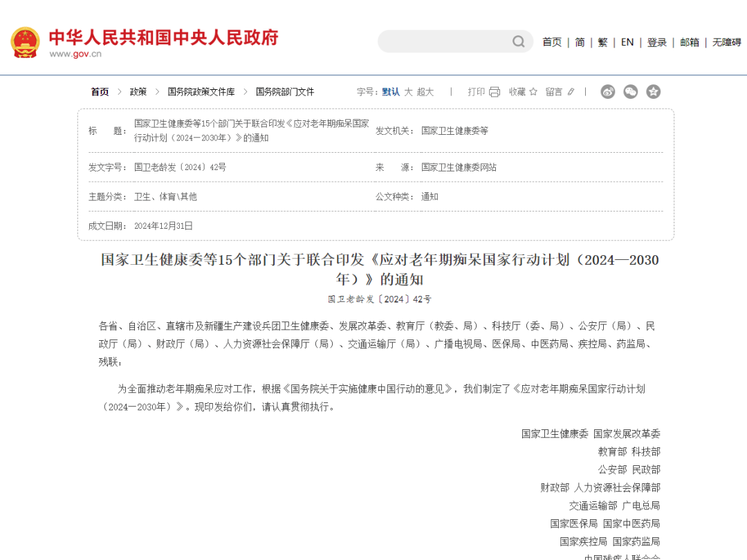Open 首页 in top navigation
The width and height of the screenshot is (747, 560).
(552, 42)
